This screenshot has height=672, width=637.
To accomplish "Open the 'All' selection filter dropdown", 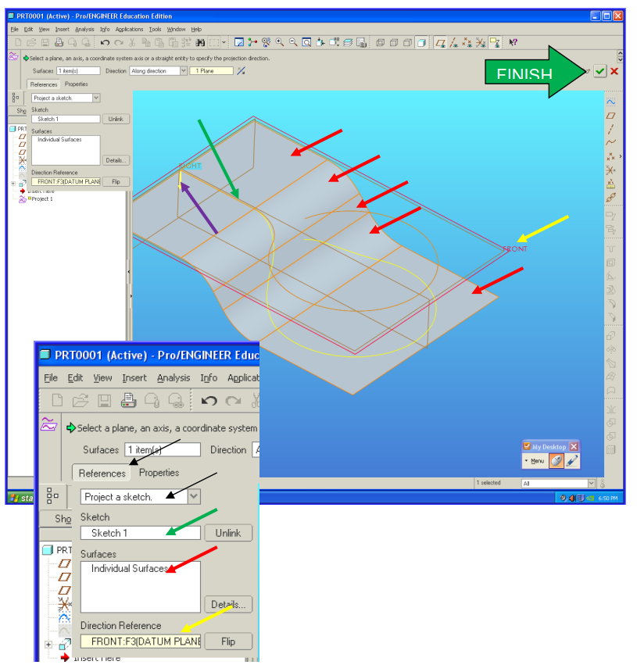I will [x=591, y=484].
